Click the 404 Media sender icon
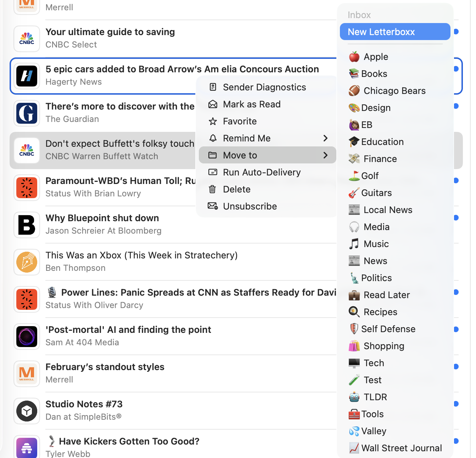 point(27,337)
